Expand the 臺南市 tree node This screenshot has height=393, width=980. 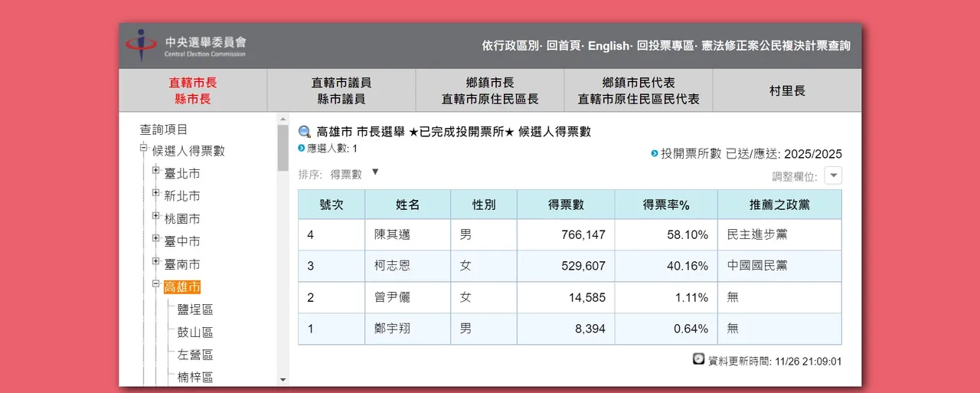(155, 261)
